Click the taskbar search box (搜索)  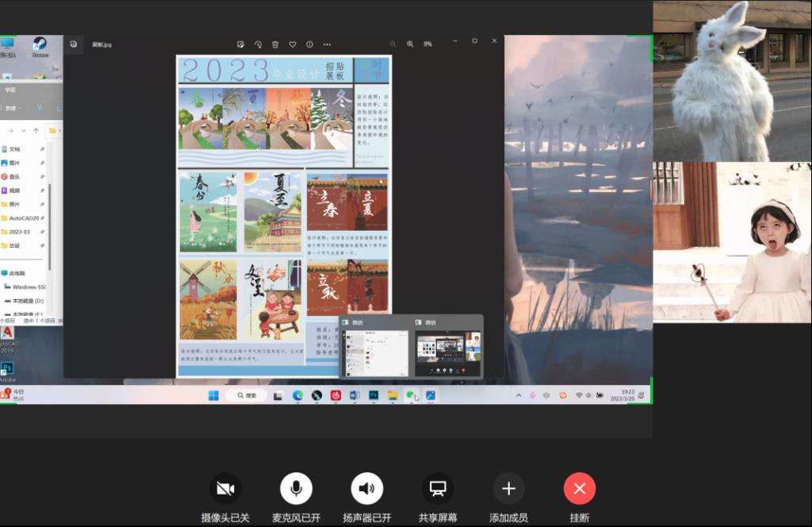click(x=246, y=395)
